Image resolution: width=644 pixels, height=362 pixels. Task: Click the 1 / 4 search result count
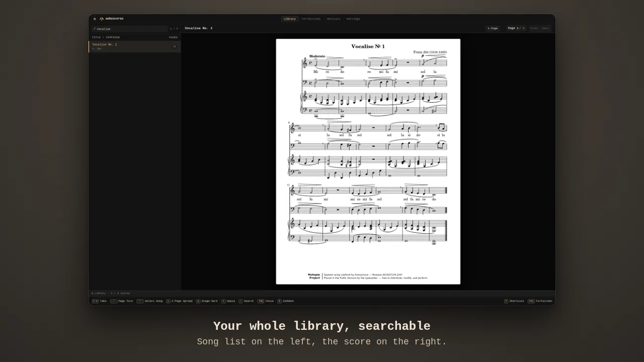pyautogui.click(x=174, y=29)
